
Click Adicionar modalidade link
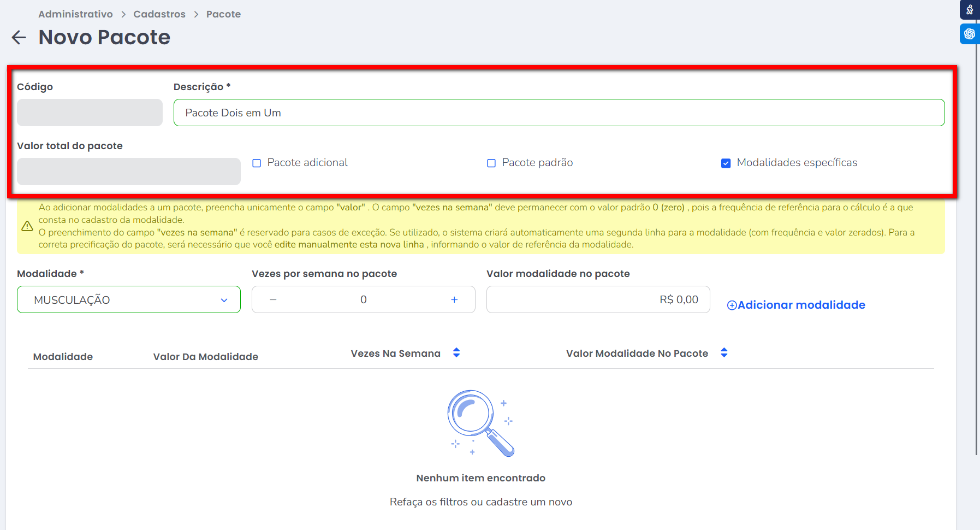796,305
